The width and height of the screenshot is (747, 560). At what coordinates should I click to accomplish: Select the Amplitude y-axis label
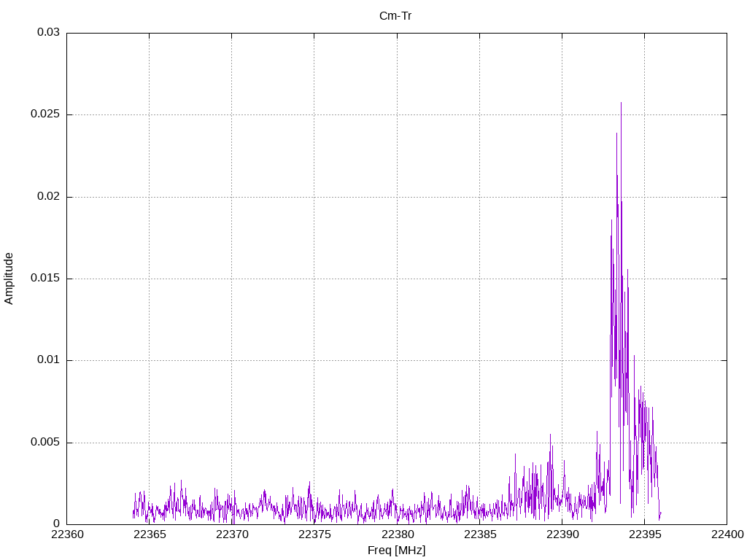pos(9,279)
